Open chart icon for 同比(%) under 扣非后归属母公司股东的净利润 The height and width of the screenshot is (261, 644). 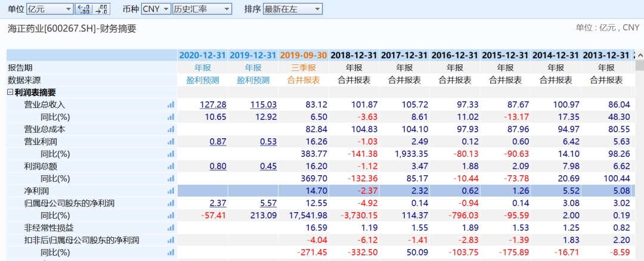(171, 253)
